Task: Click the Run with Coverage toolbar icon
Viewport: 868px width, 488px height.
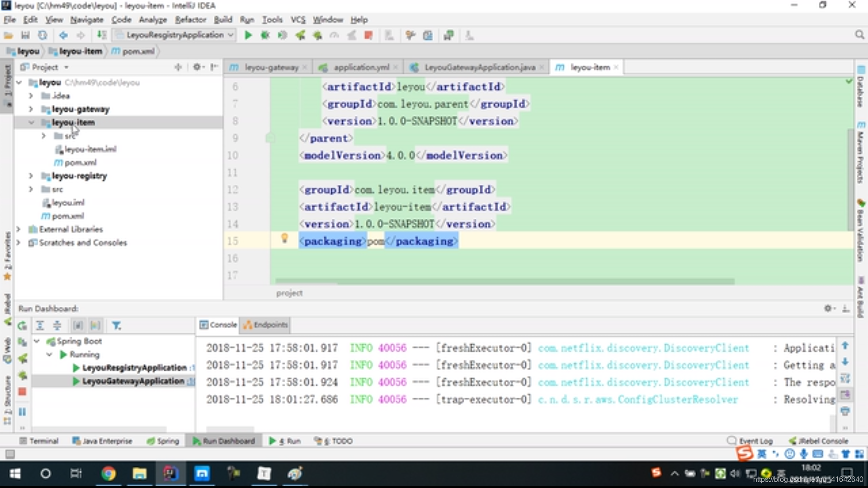Action: (283, 35)
